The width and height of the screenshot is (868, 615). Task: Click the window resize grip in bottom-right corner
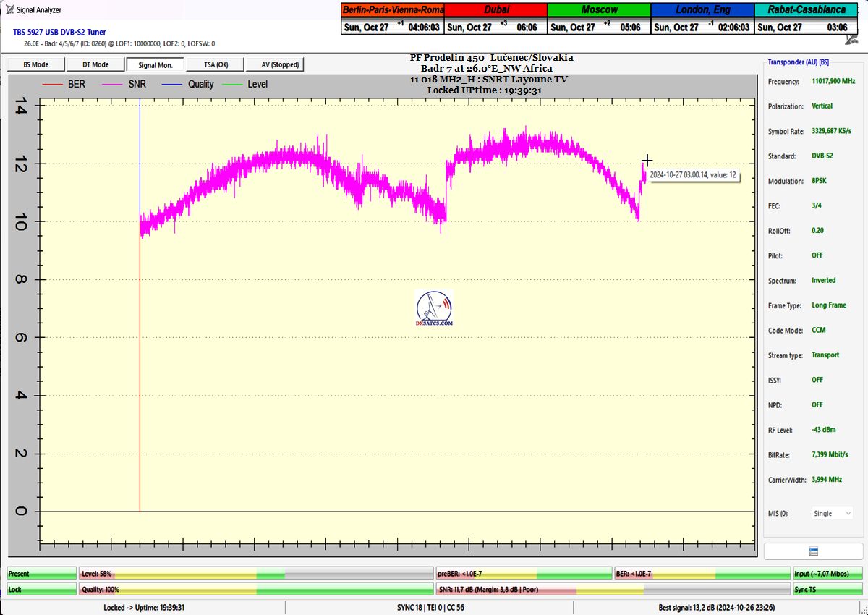point(863,610)
